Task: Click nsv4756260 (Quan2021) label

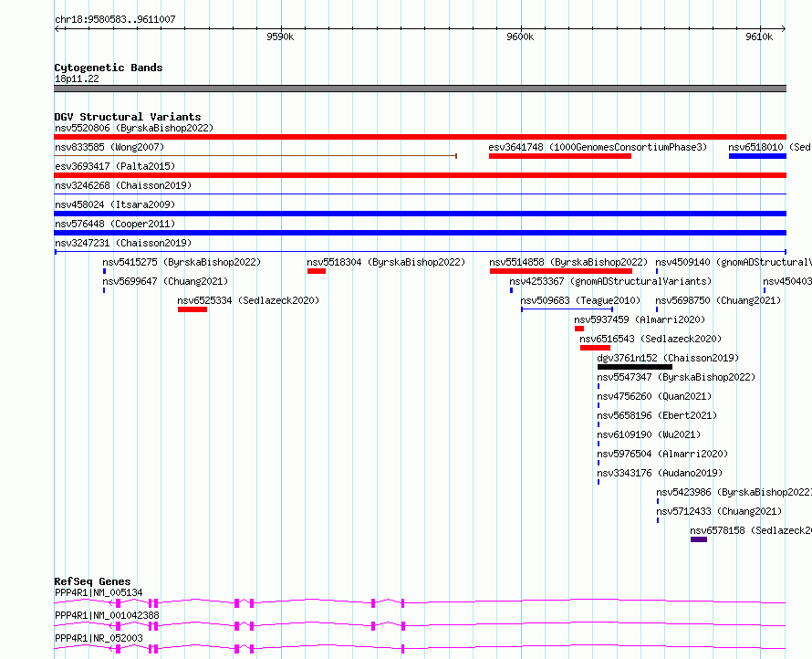Action: tap(654, 396)
